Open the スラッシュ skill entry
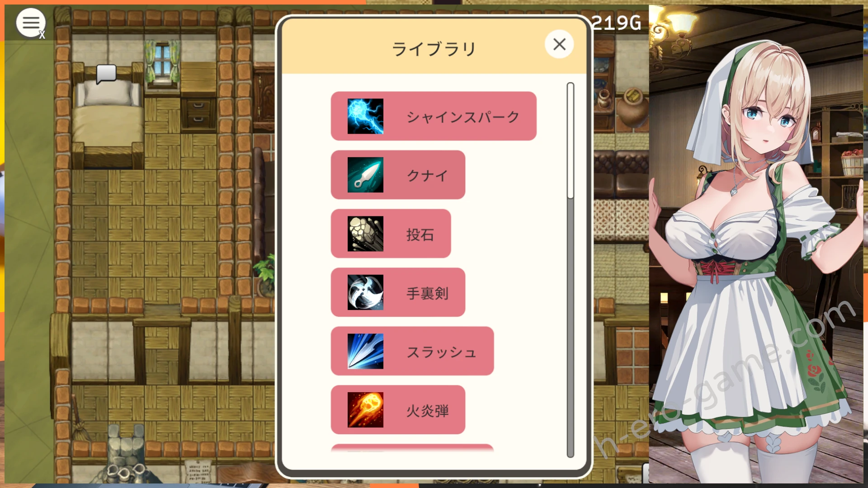868x488 pixels. (412, 351)
